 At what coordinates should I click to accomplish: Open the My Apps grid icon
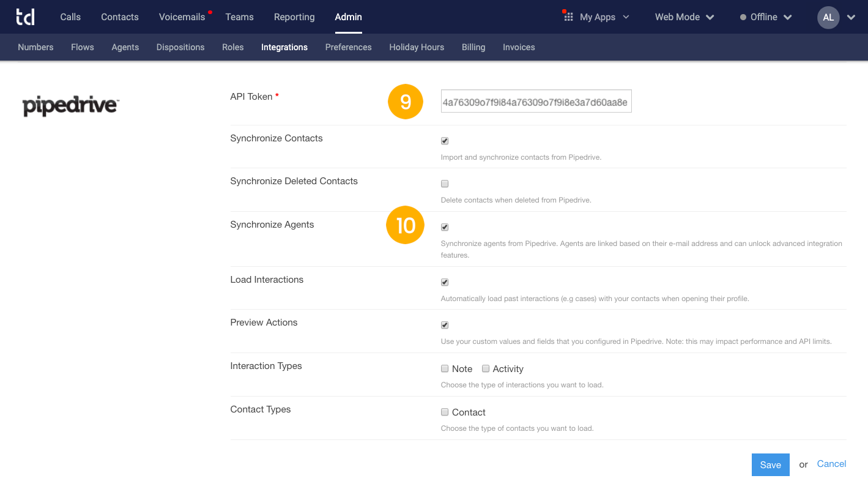coord(568,17)
